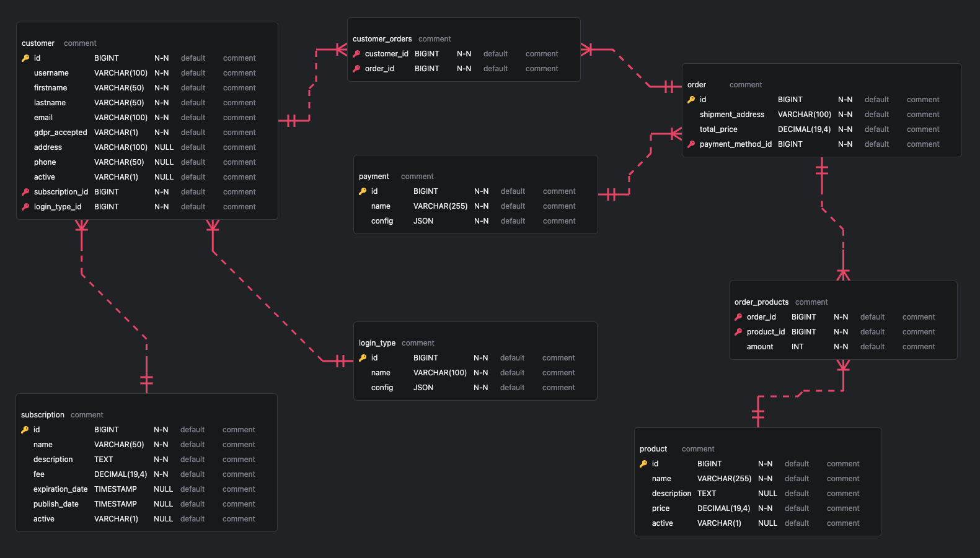
Task: Click the publish_date column name
Action: (x=56, y=504)
